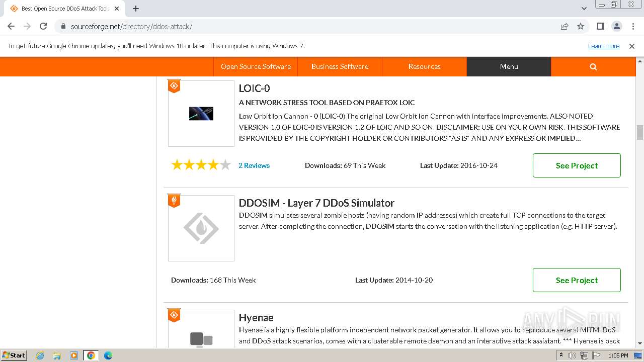Open File Explorer folder icon in taskbar
Viewport: 644px width, 362px height.
[57, 355]
